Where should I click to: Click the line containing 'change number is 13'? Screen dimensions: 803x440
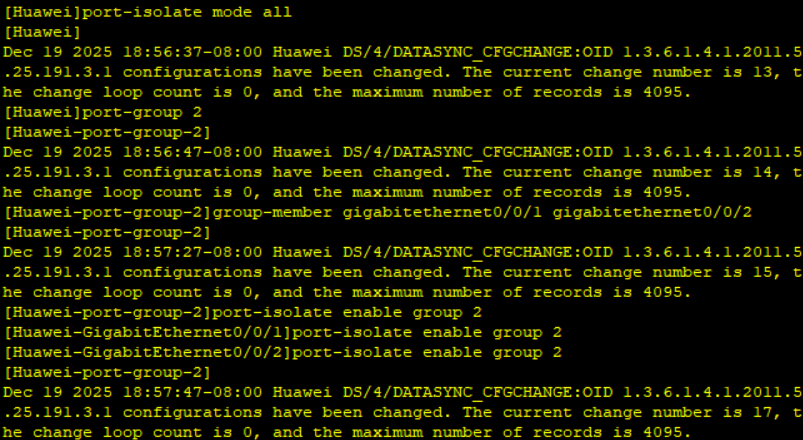[402, 72]
